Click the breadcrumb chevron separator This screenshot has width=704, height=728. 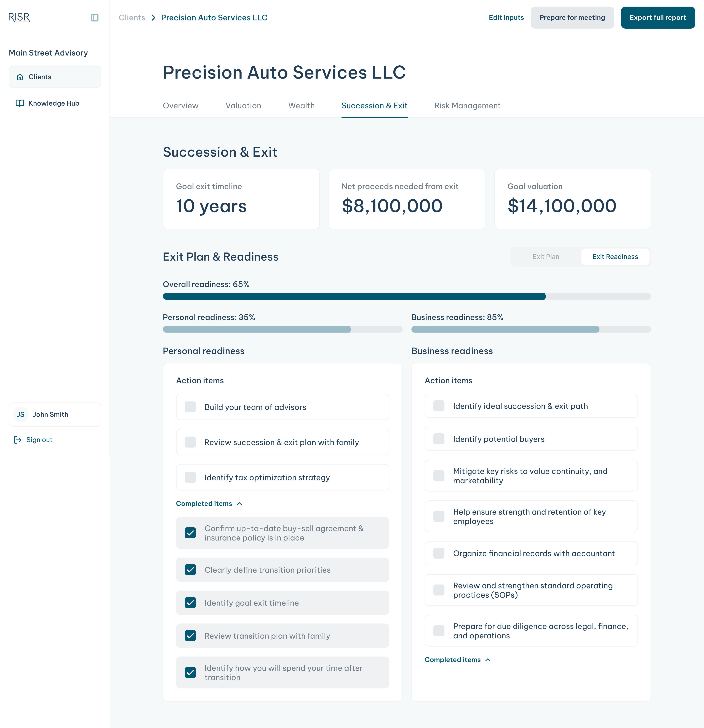[x=153, y=17]
